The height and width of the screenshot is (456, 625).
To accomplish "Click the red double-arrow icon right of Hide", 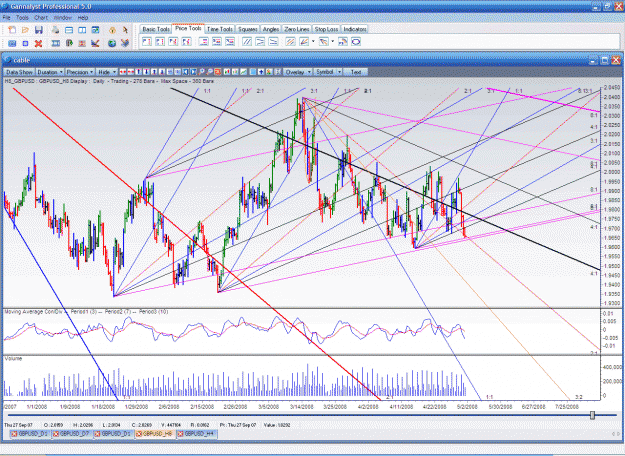I will click(x=123, y=72).
